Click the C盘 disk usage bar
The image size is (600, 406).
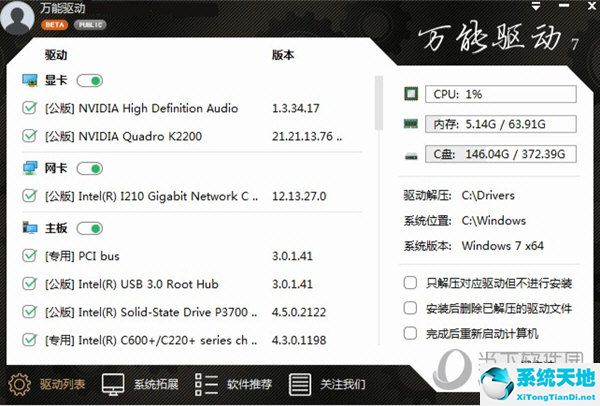pos(501,154)
